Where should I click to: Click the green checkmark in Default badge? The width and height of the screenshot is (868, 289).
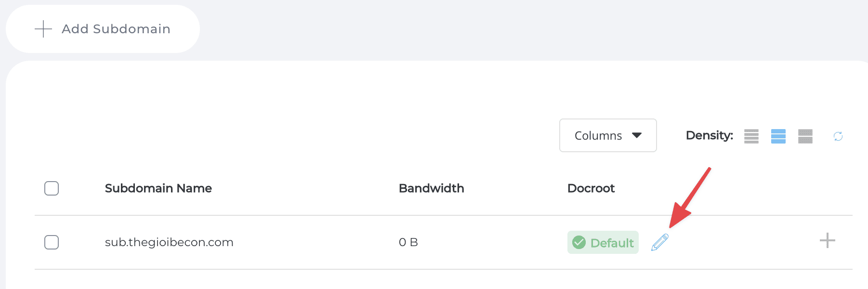[579, 242]
